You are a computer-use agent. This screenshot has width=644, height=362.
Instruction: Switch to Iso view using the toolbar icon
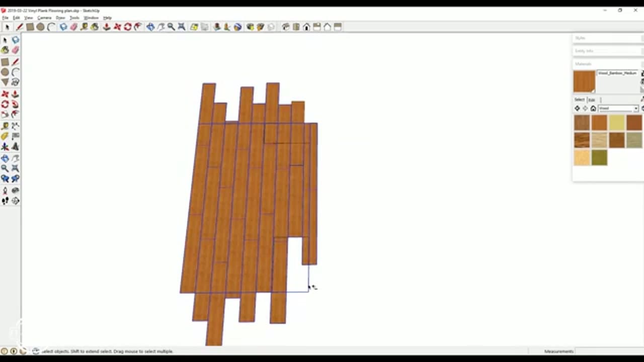[x=285, y=27]
